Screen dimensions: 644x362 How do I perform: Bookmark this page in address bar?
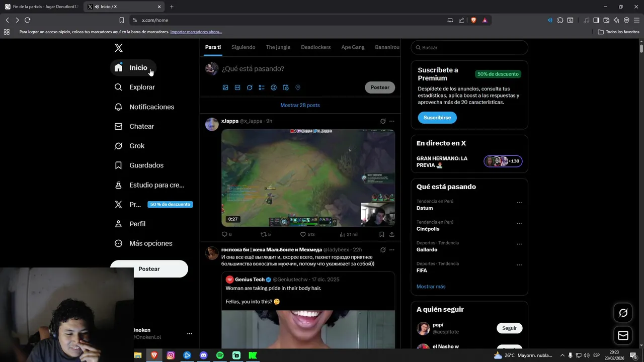[121, 20]
